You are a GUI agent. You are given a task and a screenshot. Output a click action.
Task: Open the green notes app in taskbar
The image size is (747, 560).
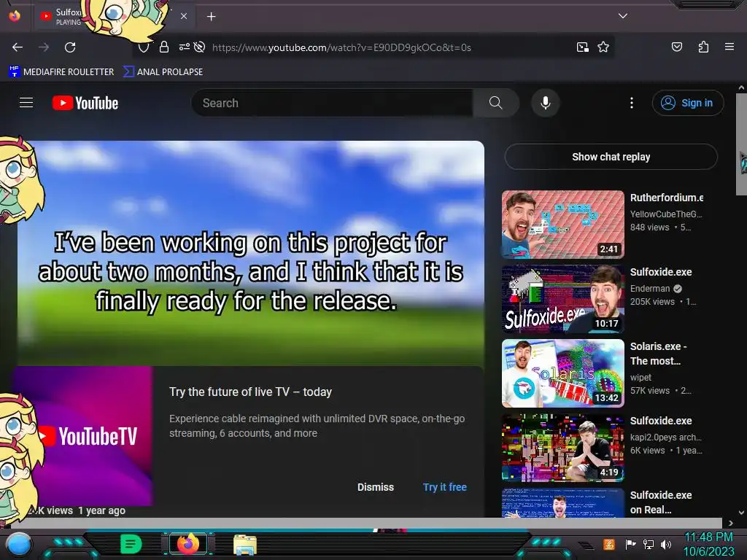tap(131, 544)
